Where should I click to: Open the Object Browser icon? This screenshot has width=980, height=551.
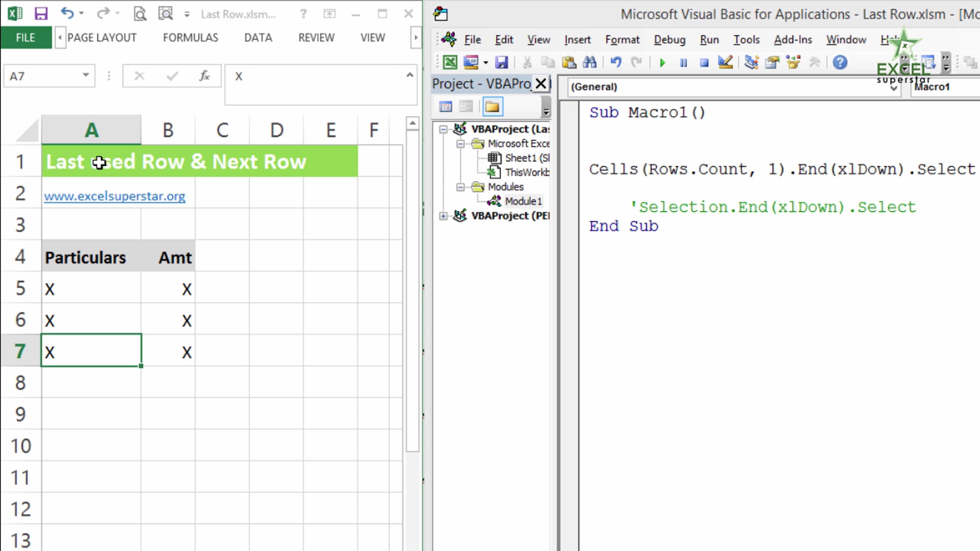click(793, 62)
